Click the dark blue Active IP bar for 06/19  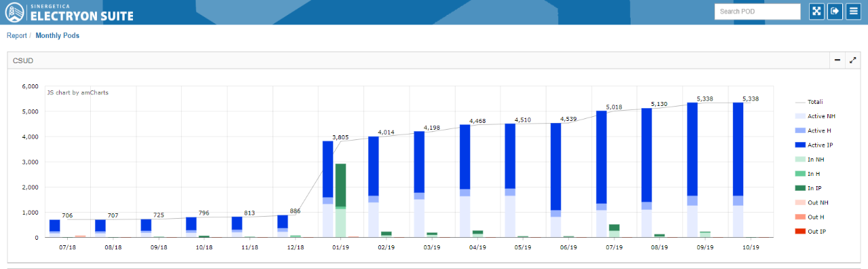click(x=555, y=166)
